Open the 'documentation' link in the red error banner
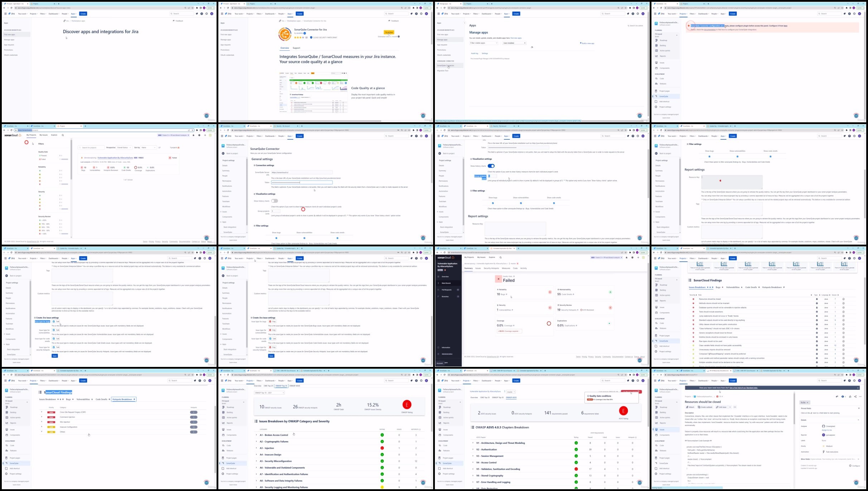The width and height of the screenshot is (868, 491). click(710, 30)
